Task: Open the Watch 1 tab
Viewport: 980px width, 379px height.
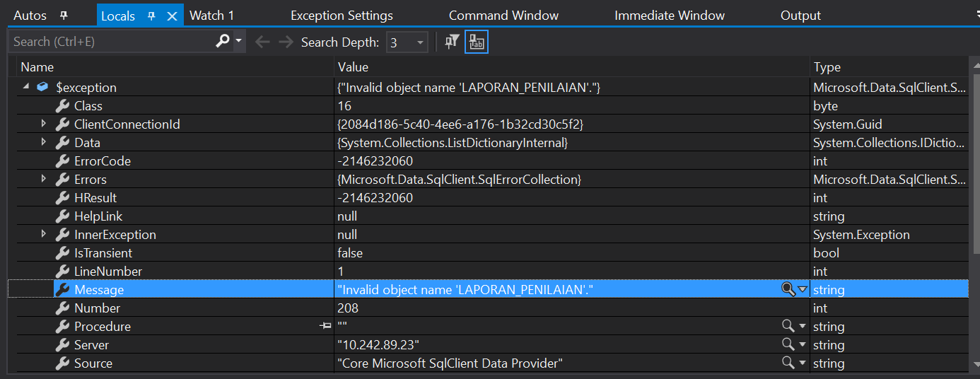Action: coord(211,15)
